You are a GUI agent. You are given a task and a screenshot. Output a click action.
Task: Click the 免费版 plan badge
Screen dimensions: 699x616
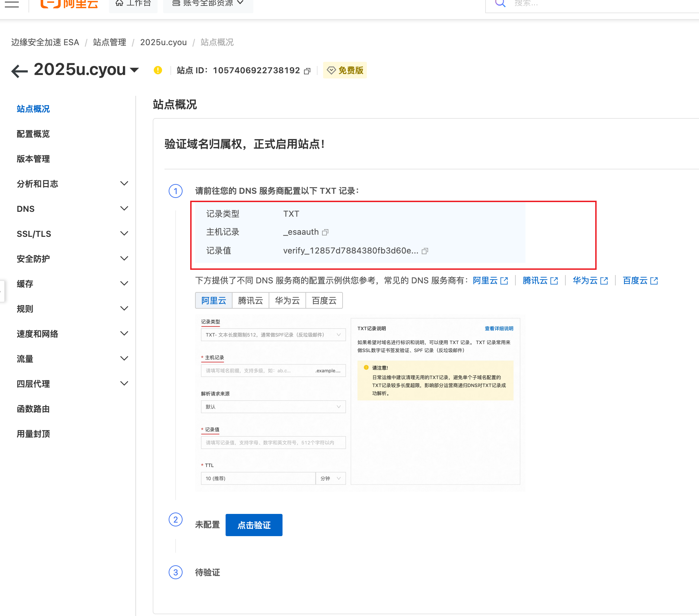(345, 70)
